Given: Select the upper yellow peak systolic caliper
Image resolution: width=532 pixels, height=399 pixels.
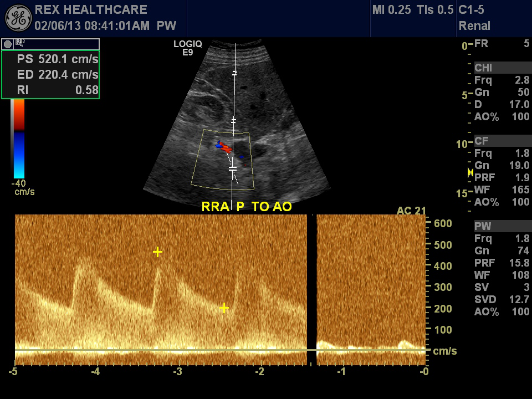Looking at the screenshot, I should click(x=157, y=252).
